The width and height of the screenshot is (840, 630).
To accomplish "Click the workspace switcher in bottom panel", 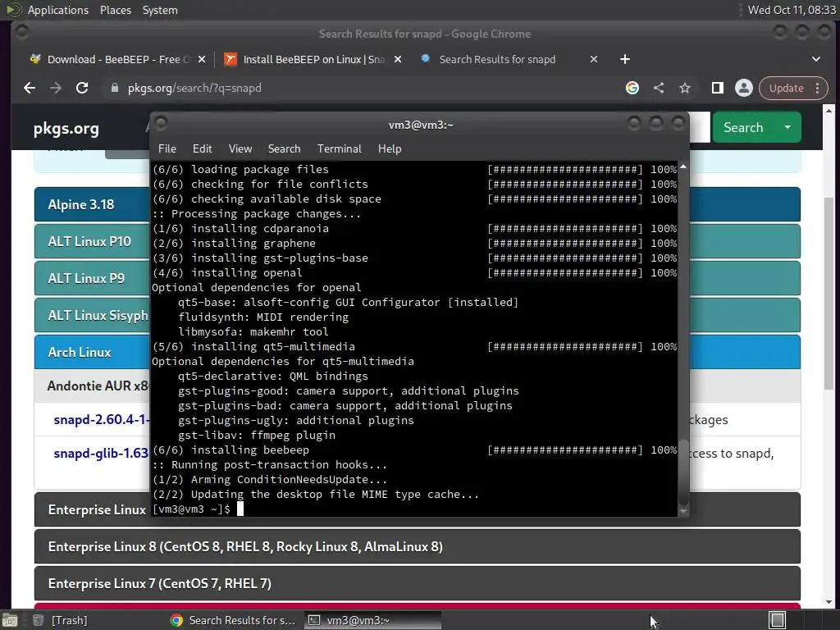I will (778, 620).
